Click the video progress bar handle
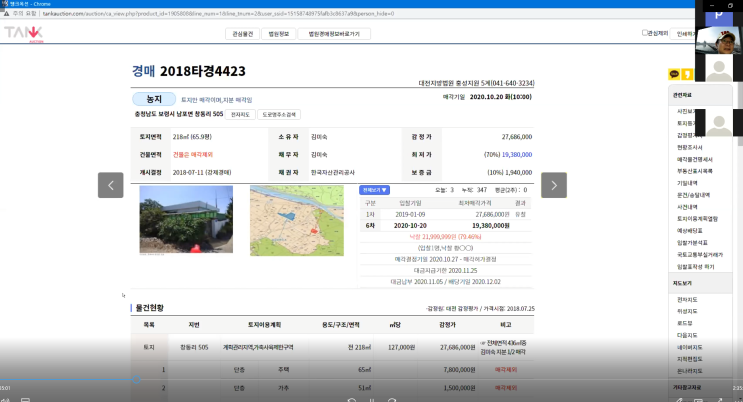Image resolution: width=743 pixels, height=402 pixels. pyautogui.click(x=136, y=379)
